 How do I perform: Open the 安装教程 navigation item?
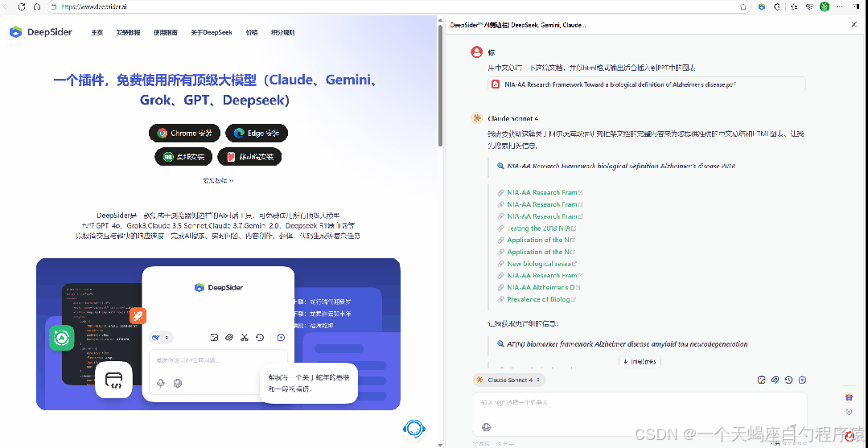tap(128, 33)
